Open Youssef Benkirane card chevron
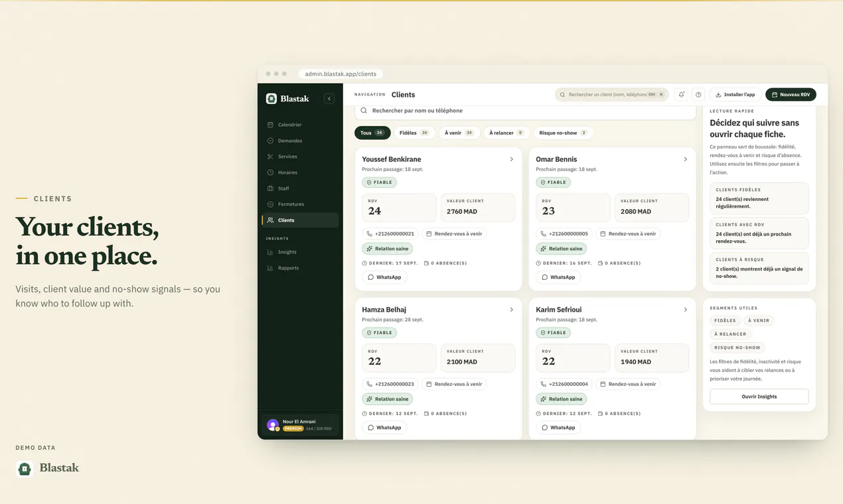843x504 pixels. [511, 159]
